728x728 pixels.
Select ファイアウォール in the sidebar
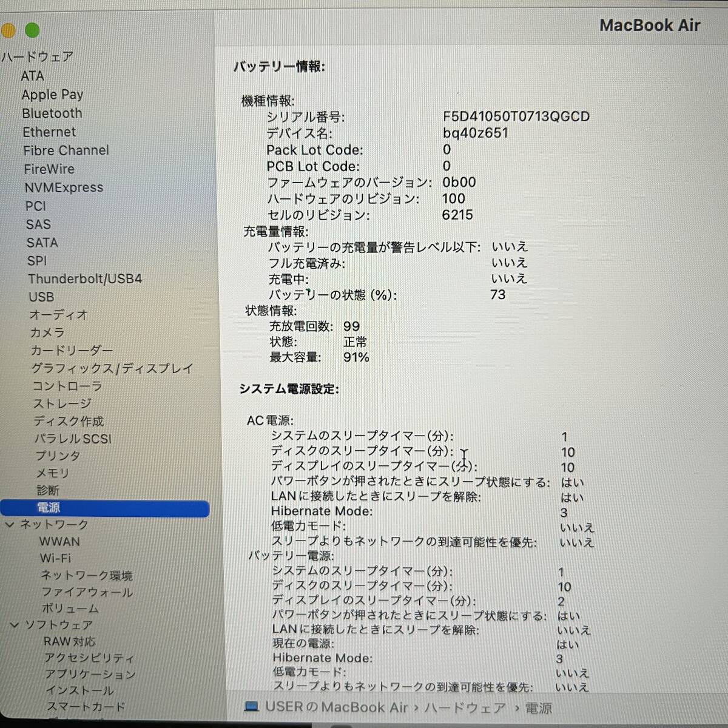[87, 592]
